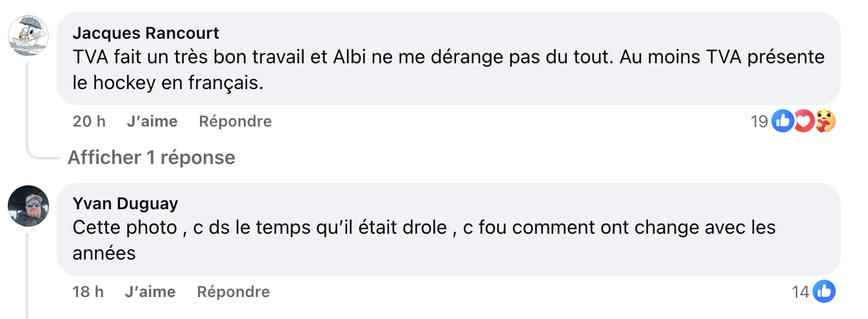Click the red heart reaction icon
Image resolution: width=868 pixels, height=319 pixels.
point(804,121)
